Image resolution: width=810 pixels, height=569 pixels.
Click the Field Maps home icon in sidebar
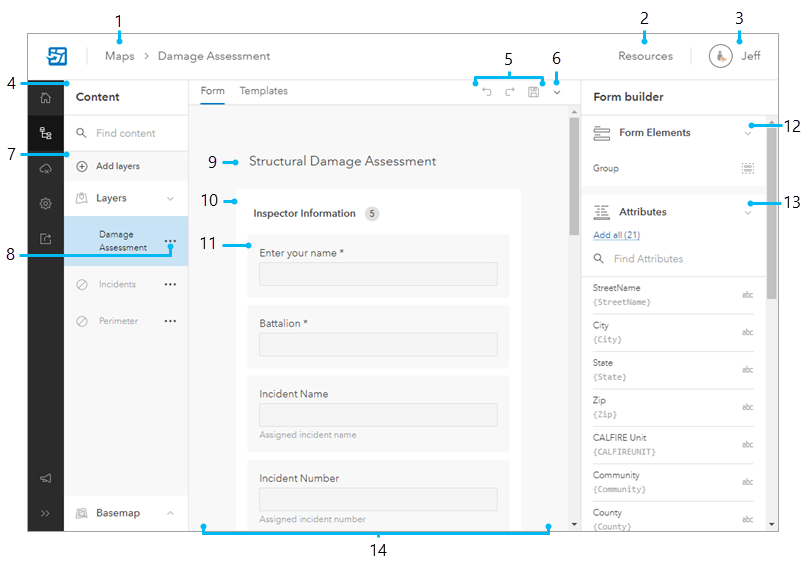[x=45, y=98]
